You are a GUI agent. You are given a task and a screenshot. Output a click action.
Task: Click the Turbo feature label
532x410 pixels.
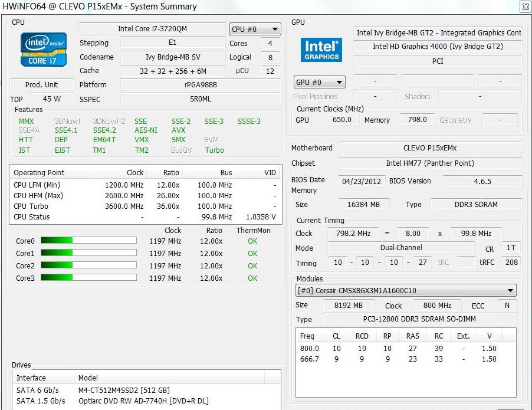point(215,150)
